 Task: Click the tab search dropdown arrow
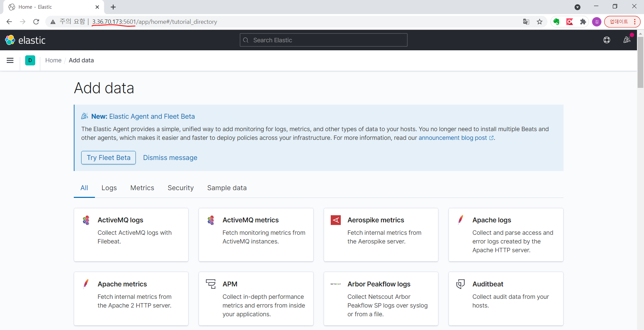coord(578,7)
